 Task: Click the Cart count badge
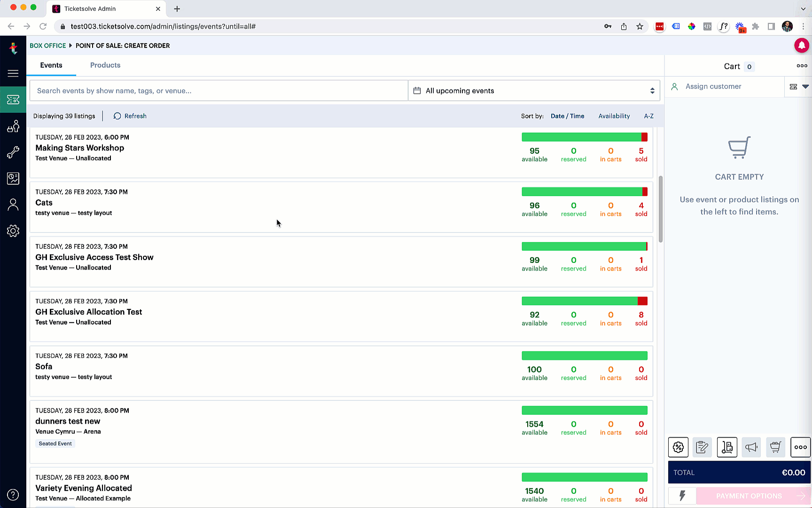pos(750,66)
